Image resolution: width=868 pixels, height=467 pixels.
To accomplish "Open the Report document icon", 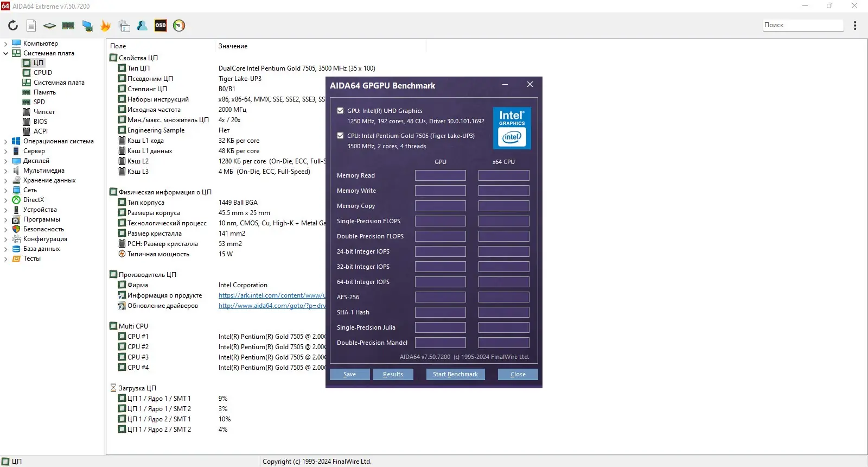I will [x=31, y=26].
